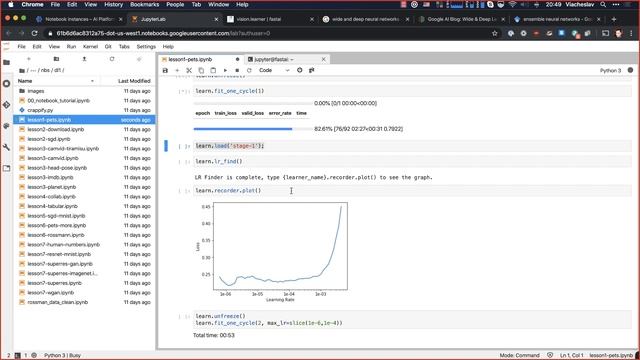640x360 pixels.
Task: Open the macOS Bookmarks menu
Action: pos(144,4)
